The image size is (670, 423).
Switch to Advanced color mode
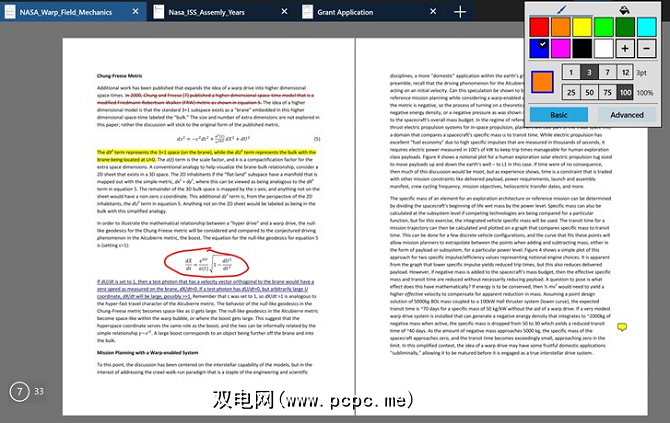point(627,115)
